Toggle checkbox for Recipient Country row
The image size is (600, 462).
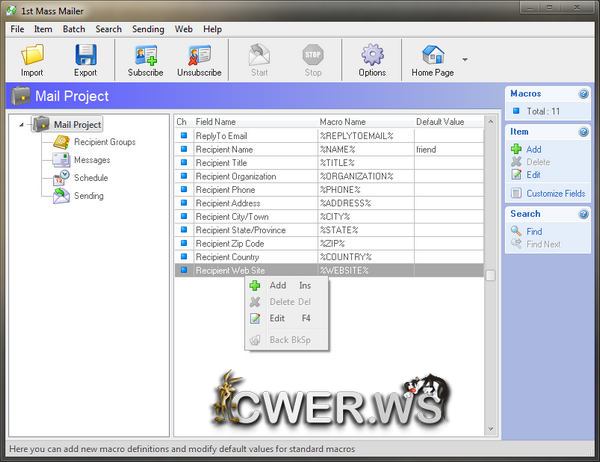click(x=182, y=257)
